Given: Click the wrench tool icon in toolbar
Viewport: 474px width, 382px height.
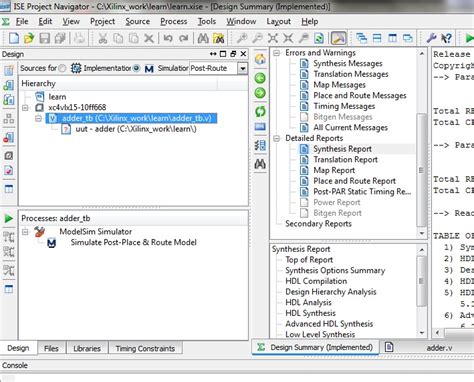Looking at the screenshot, I should tap(431, 38).
